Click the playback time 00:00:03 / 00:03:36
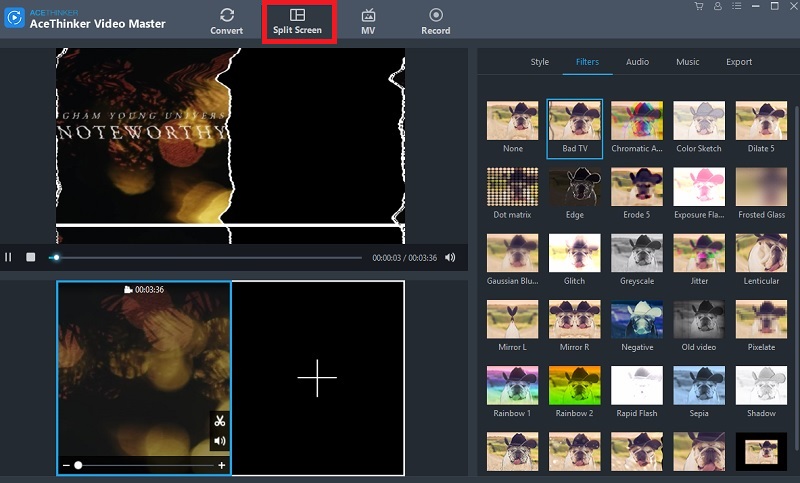The image size is (800, 483). [x=405, y=258]
